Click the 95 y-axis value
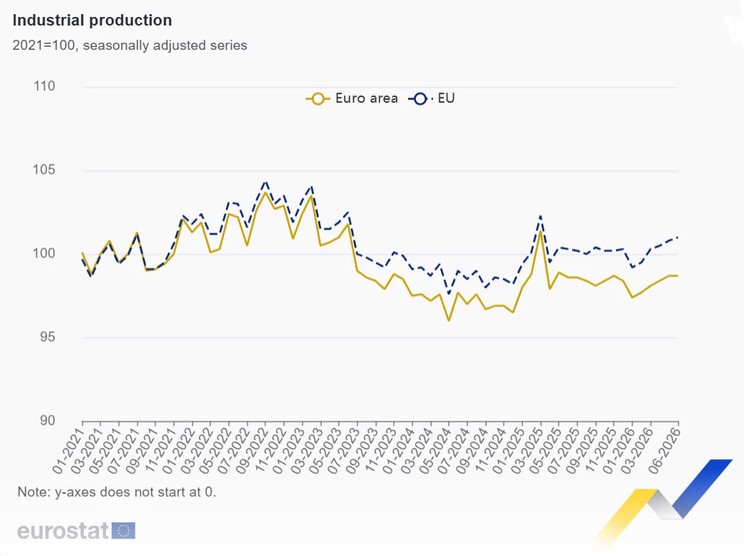 [47, 337]
